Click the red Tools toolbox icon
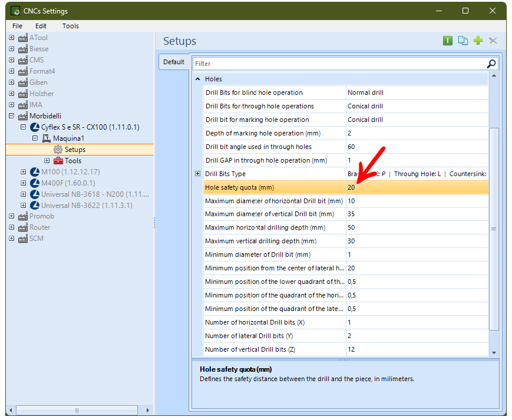 58,161
